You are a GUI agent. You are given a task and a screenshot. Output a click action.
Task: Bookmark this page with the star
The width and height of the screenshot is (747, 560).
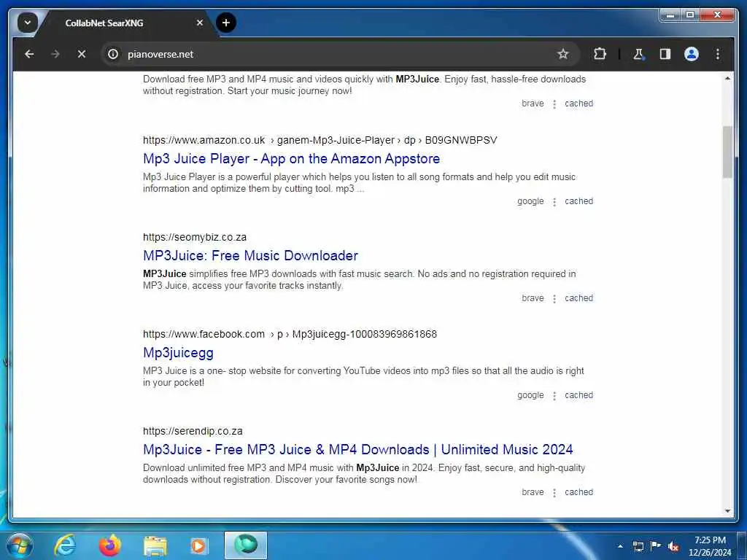563,54
